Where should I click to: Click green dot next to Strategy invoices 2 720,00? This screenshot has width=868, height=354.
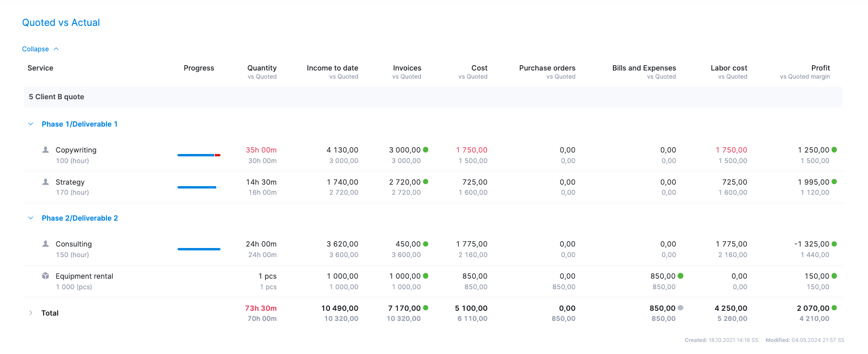pyautogui.click(x=426, y=182)
